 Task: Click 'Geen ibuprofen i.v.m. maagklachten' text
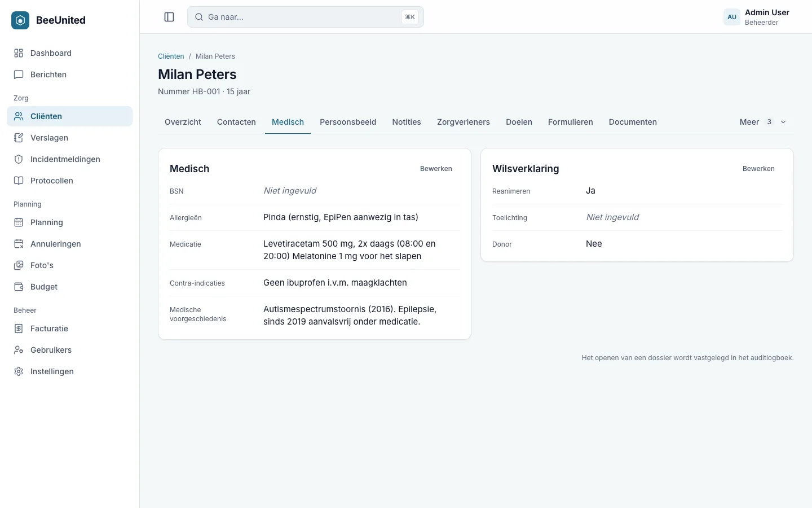point(335,283)
